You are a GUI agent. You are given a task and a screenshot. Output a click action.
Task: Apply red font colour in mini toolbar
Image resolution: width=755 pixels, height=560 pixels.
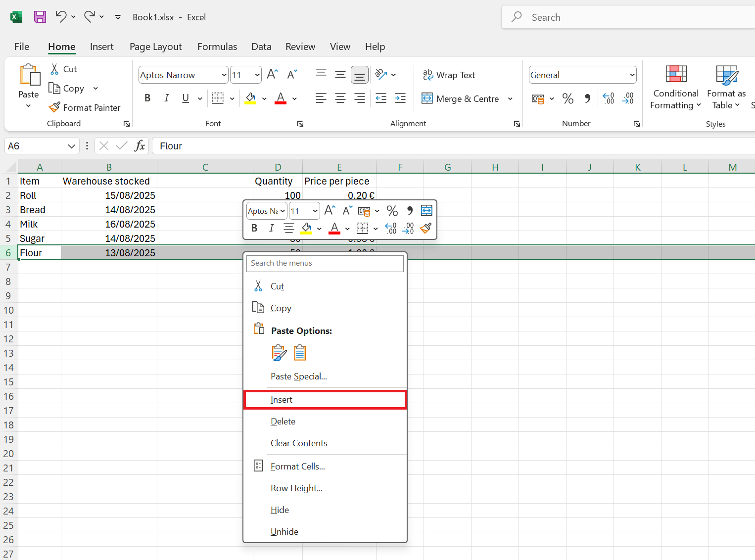pos(334,228)
